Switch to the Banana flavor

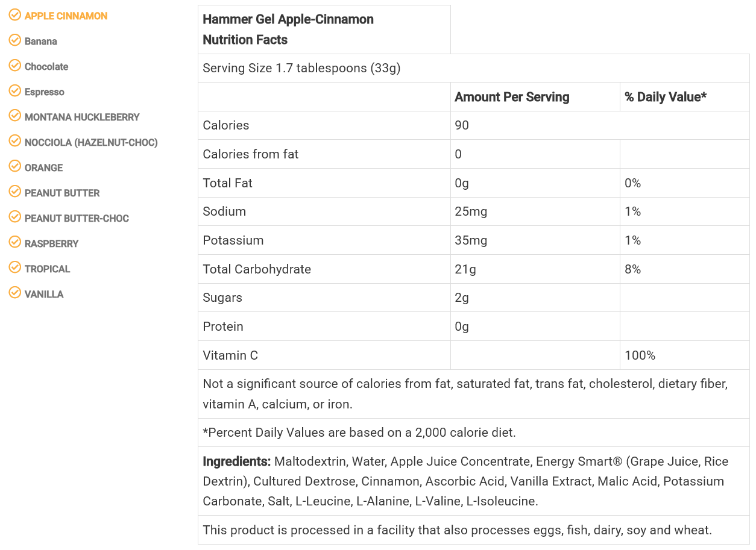[41, 42]
